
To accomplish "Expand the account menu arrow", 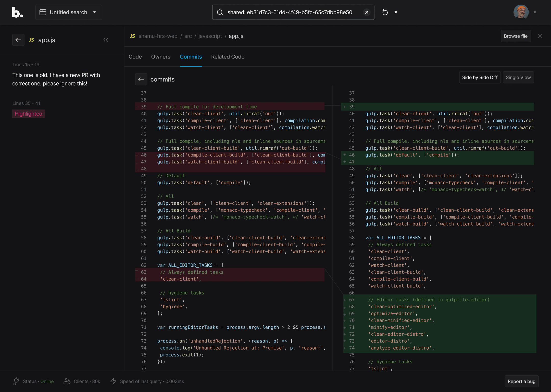I will point(535,12).
